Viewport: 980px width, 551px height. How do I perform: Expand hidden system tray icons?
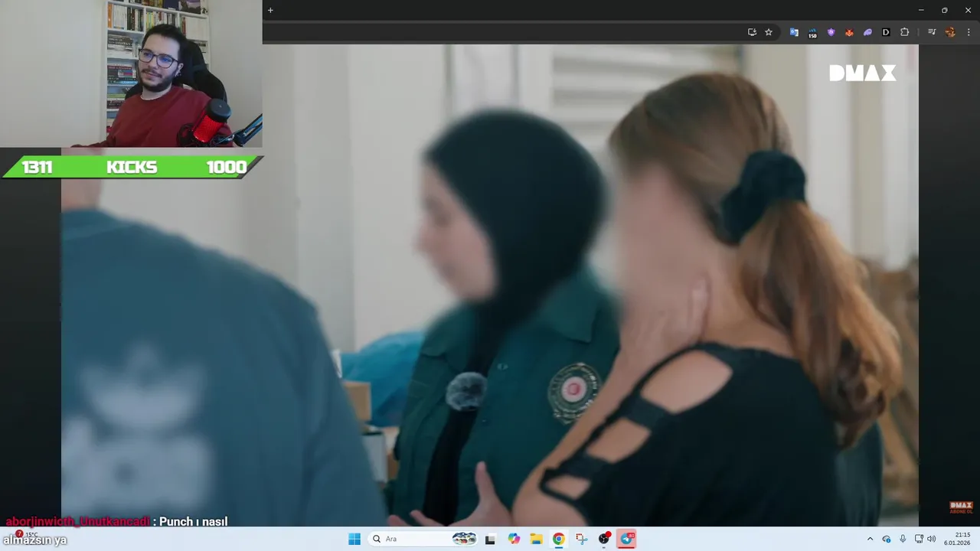point(870,539)
